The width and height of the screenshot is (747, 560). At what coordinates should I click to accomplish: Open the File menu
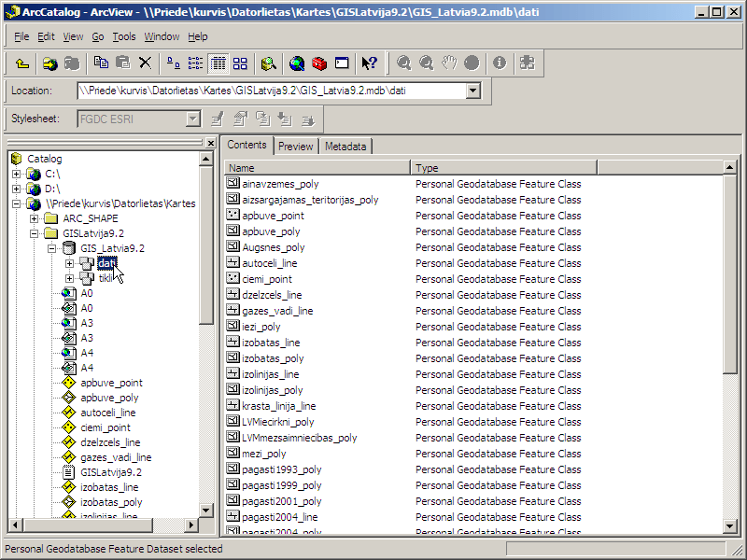[21, 36]
